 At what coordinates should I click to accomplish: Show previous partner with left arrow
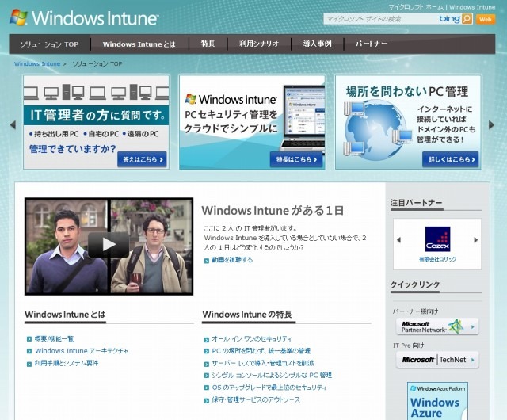tap(398, 240)
